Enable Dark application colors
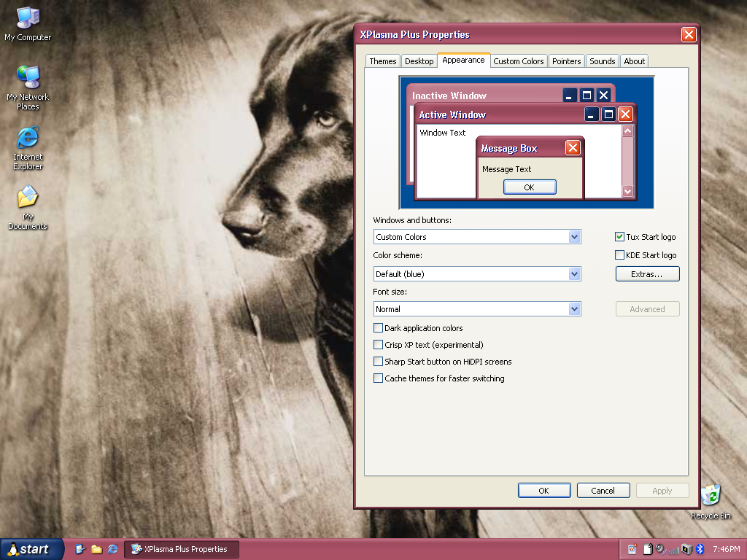 pos(379,327)
